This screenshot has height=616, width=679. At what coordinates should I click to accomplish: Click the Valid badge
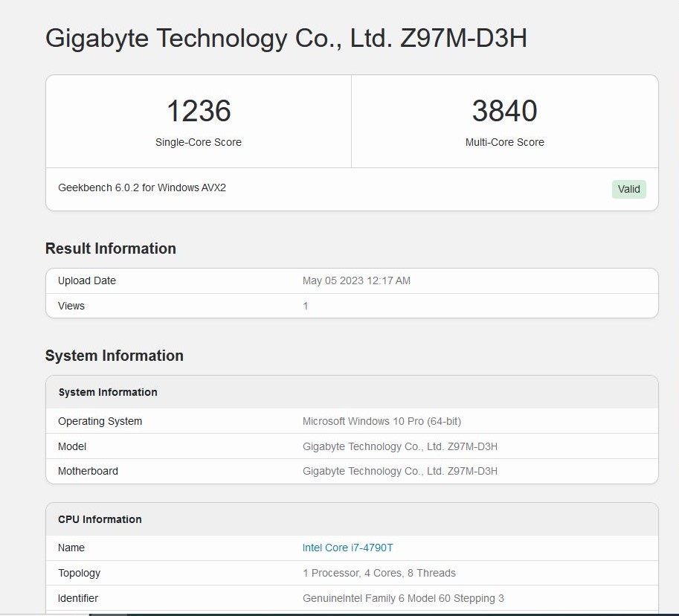(628, 189)
